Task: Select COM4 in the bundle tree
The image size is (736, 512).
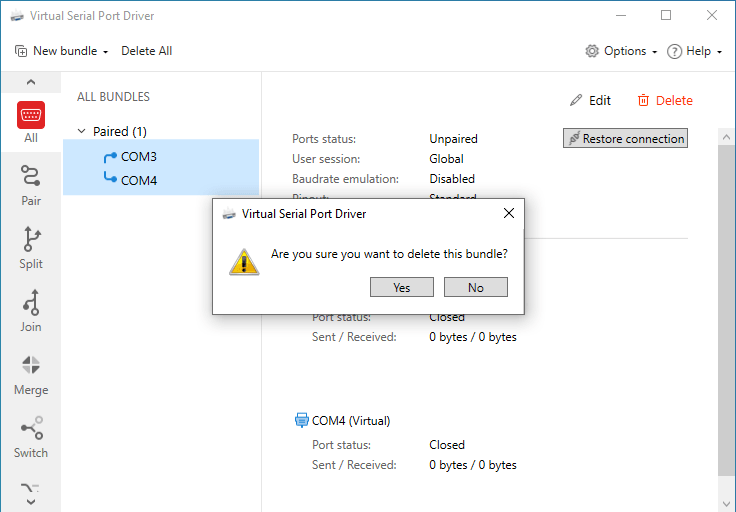Action: click(x=138, y=181)
